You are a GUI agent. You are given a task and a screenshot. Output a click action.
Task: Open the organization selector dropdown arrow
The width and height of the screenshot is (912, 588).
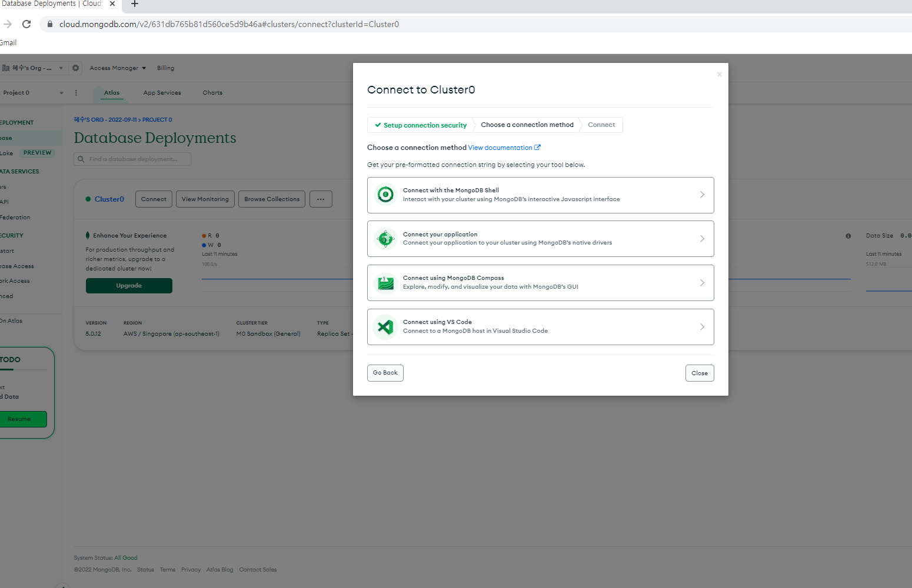click(x=61, y=68)
